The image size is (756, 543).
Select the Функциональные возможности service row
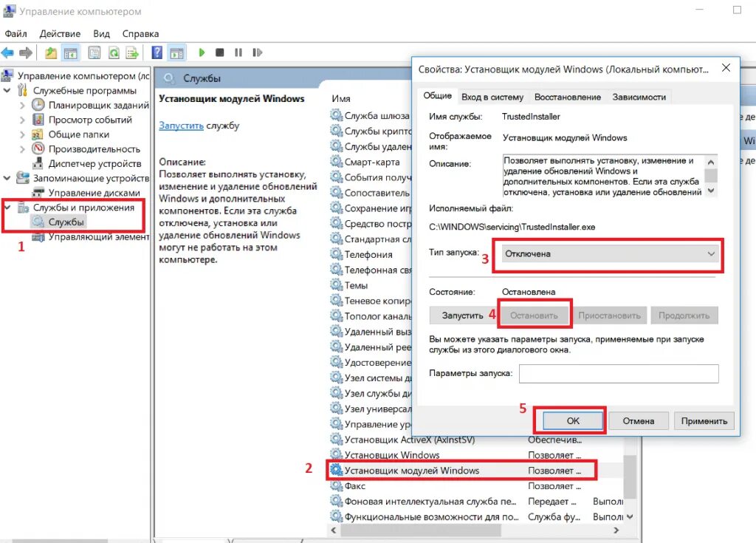(x=475, y=517)
